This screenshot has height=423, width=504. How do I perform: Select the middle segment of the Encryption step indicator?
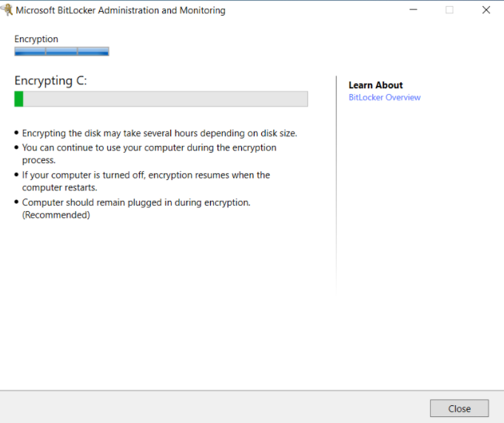click(x=61, y=52)
